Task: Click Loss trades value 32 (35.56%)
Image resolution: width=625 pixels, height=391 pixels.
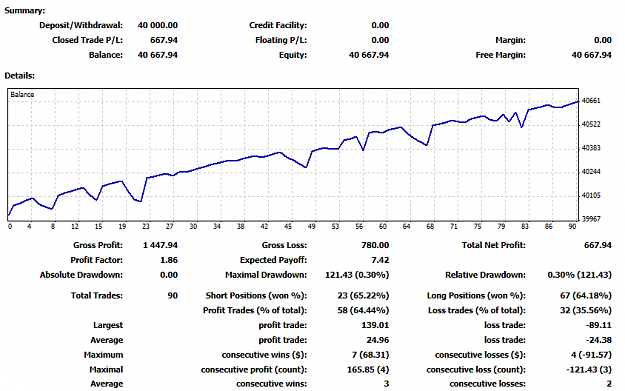Action: (586, 310)
